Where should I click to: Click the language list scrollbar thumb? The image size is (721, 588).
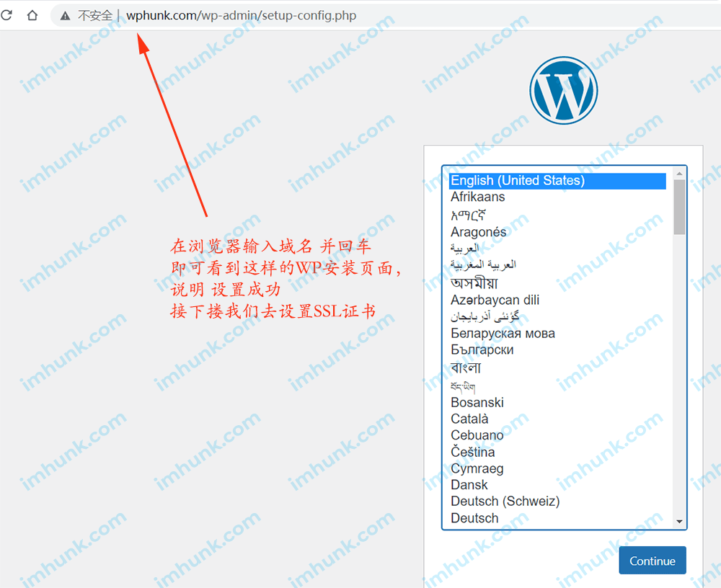[x=679, y=208]
